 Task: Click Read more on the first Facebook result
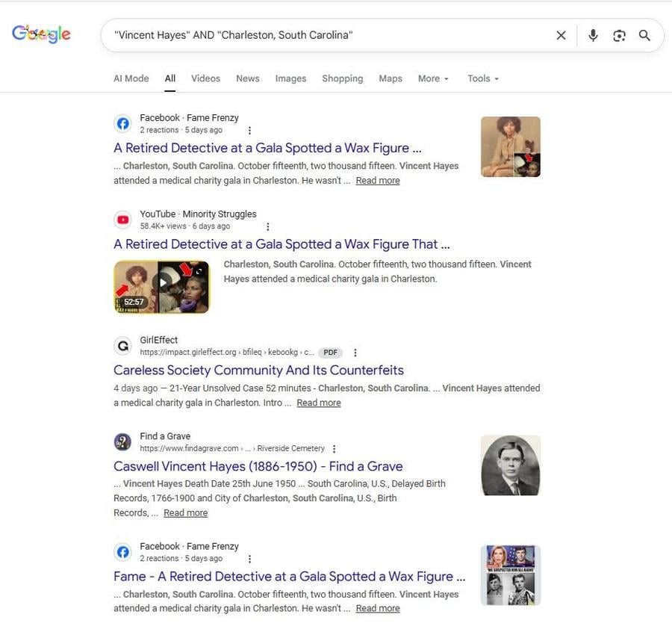click(x=377, y=180)
